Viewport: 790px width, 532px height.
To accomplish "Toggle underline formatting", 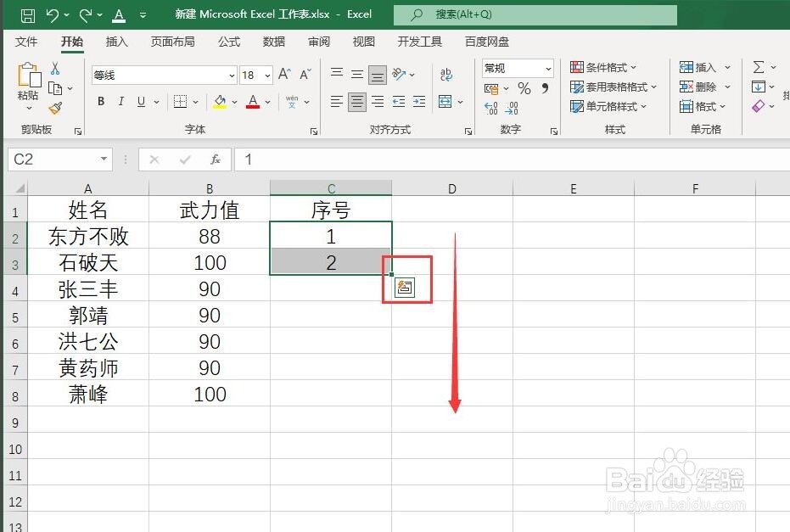I will [x=141, y=101].
